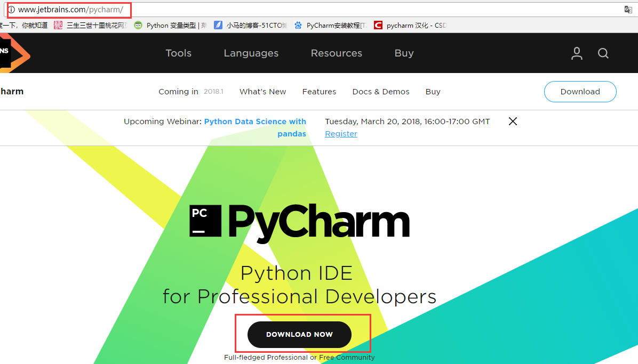
Task: Click the Register webinar link
Action: [x=341, y=134]
